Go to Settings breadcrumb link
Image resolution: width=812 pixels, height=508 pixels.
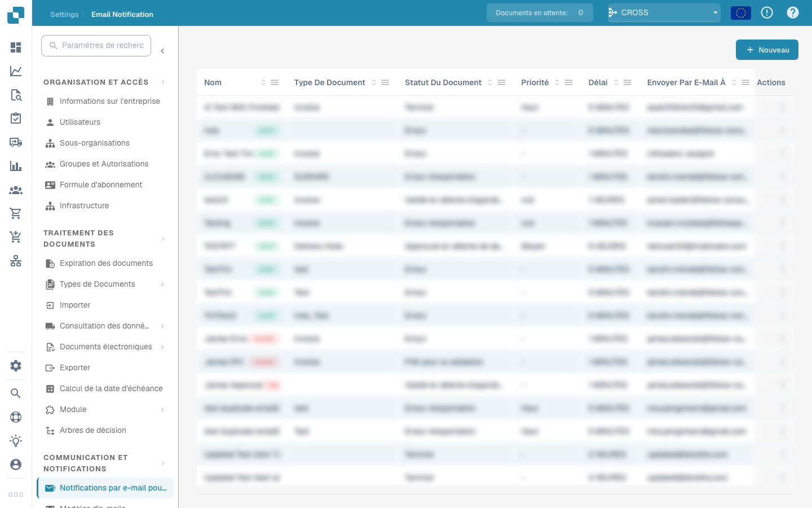coord(64,15)
